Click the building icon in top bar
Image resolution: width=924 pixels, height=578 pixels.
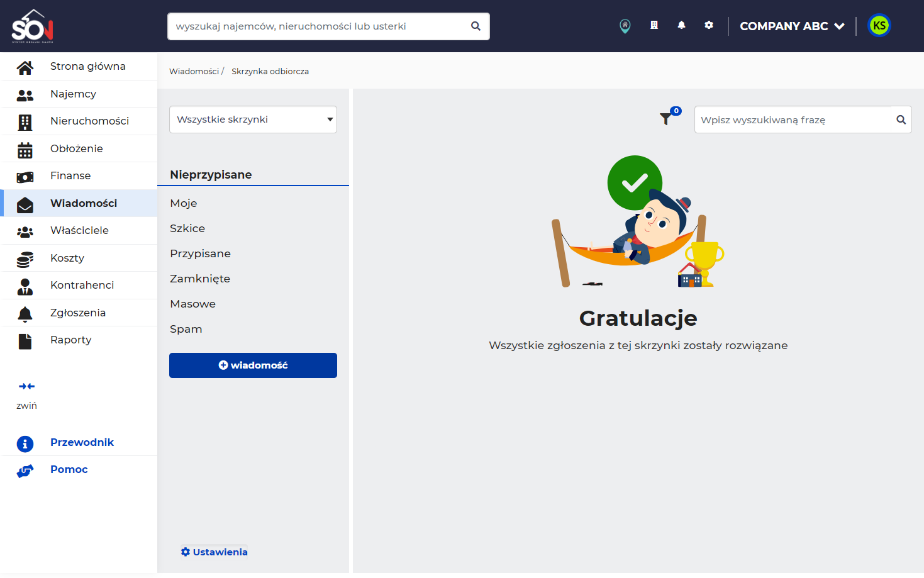coord(654,25)
